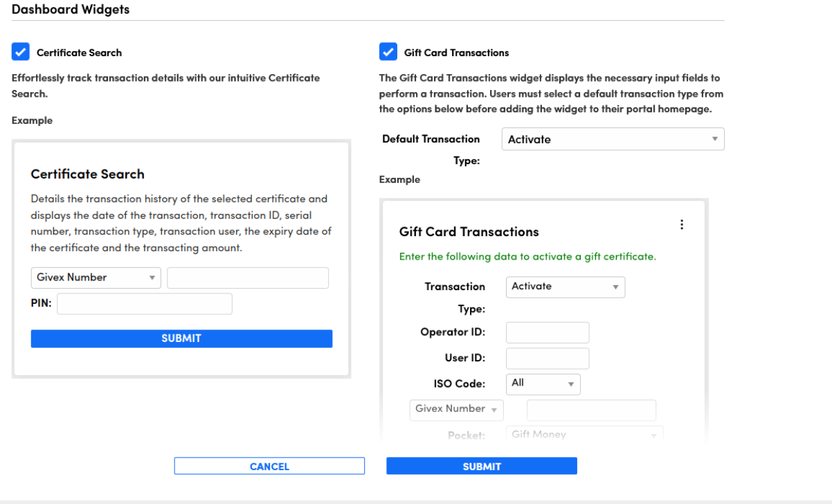
Task: Click the Operator ID input field
Action: (x=548, y=332)
